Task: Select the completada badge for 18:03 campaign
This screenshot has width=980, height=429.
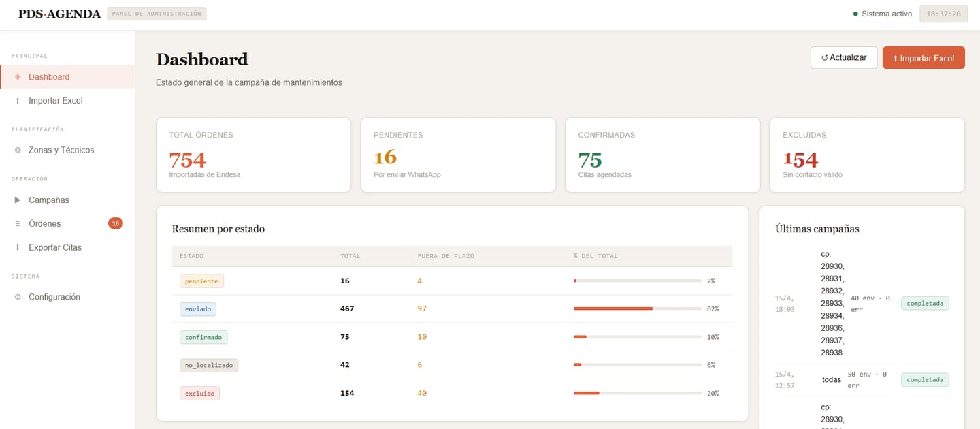Action: click(925, 303)
